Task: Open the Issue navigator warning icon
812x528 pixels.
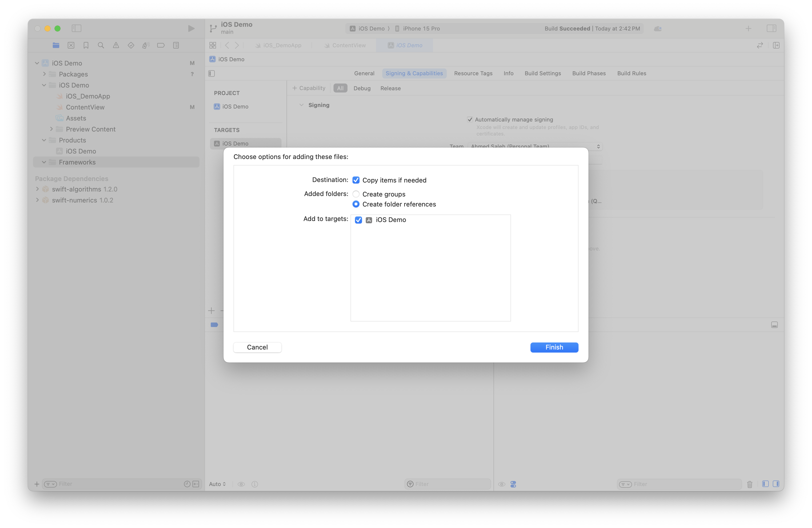Action: click(x=116, y=45)
